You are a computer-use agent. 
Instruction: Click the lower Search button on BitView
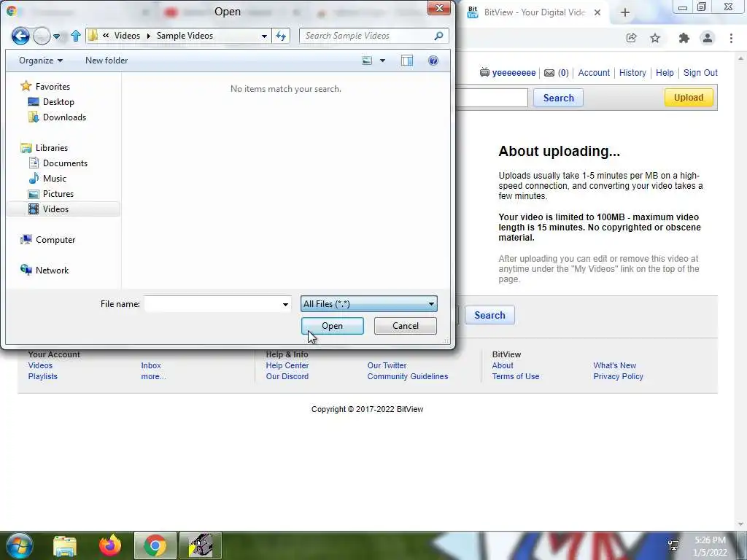(489, 315)
